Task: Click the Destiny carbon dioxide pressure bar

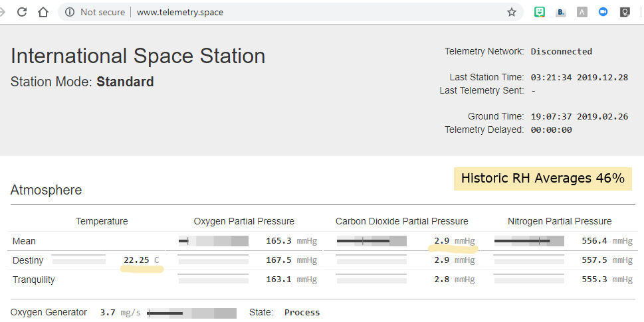Action: coord(372,260)
